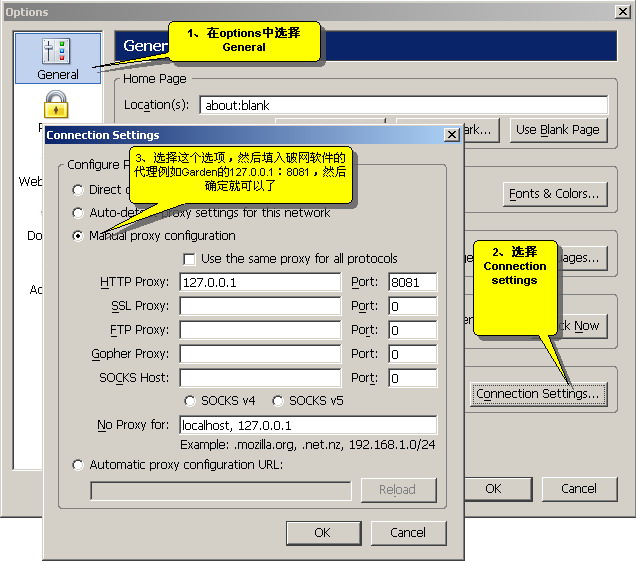
Task: Enable 'Use the same proxy for all protocols'
Action: point(189,259)
